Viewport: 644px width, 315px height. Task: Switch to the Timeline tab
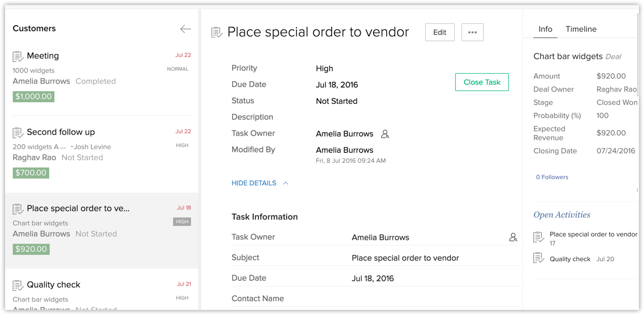(581, 29)
